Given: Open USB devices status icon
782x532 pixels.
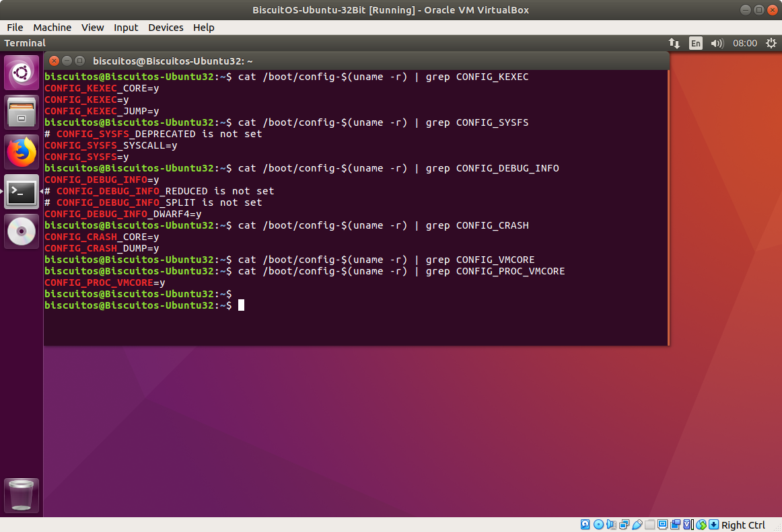Looking at the screenshot, I should [637, 525].
